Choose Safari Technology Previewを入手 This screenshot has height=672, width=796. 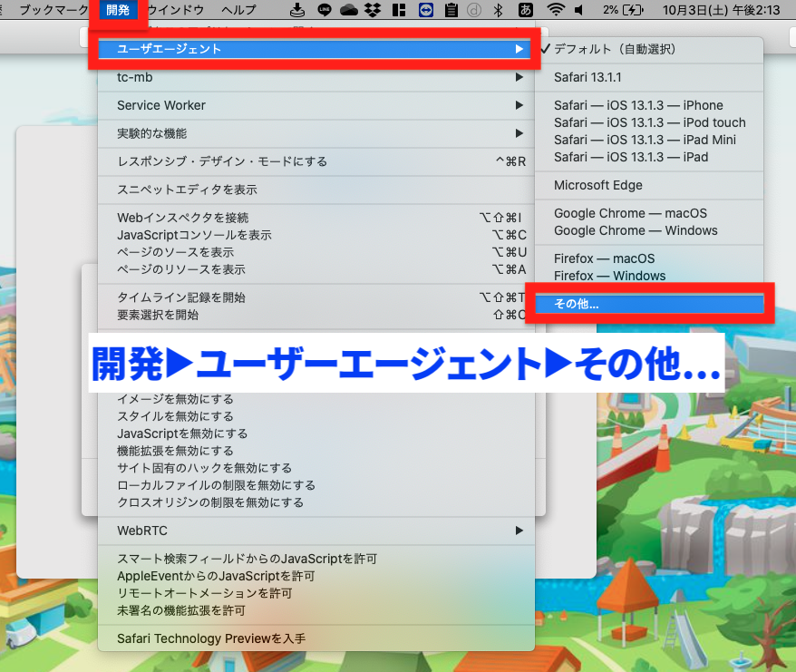click(x=315, y=638)
